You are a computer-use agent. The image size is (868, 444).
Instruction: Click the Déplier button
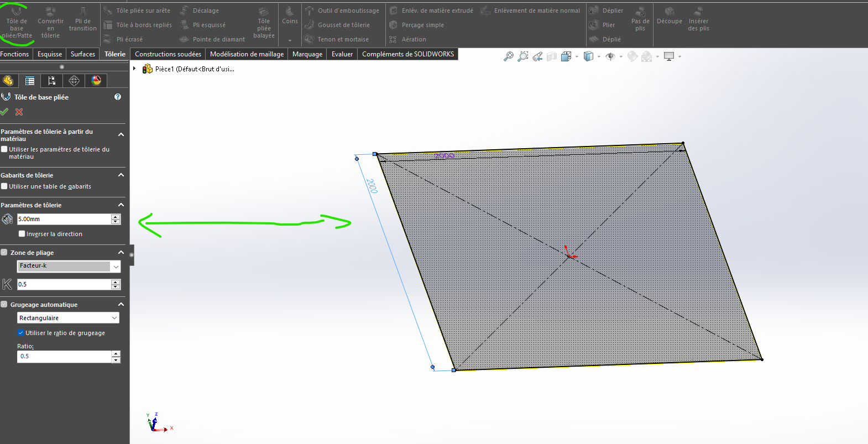[x=606, y=11]
